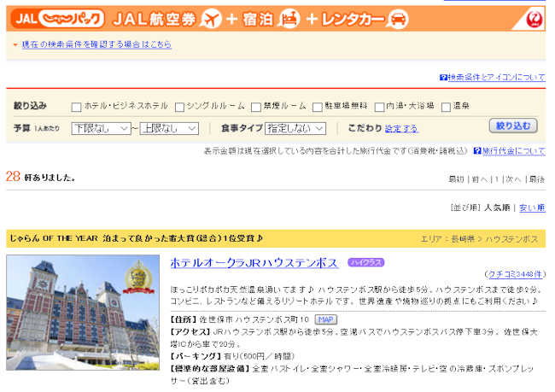Viewport: 555px width, 392px height.
Task: Click the red JAL crane logo
Action: [533, 17]
